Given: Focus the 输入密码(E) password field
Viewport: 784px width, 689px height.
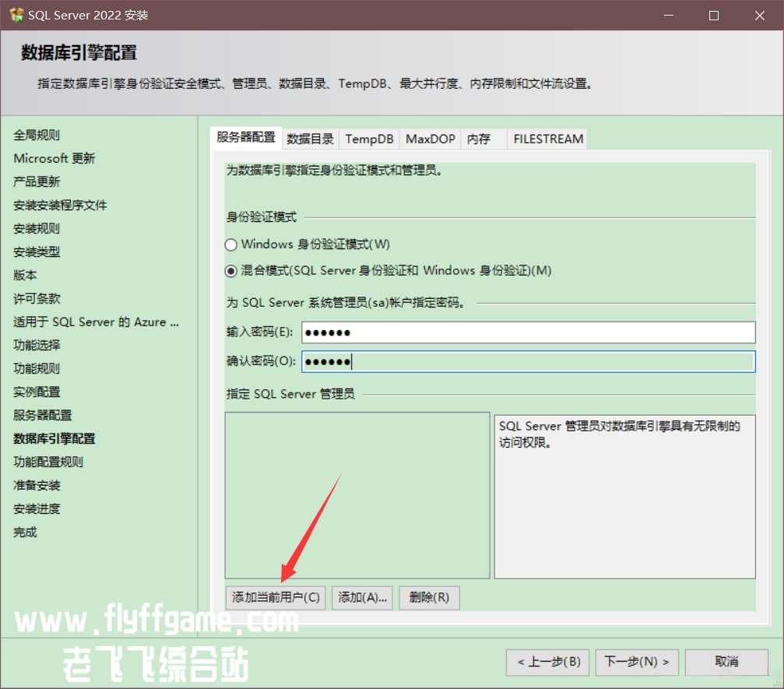Looking at the screenshot, I should coord(529,332).
